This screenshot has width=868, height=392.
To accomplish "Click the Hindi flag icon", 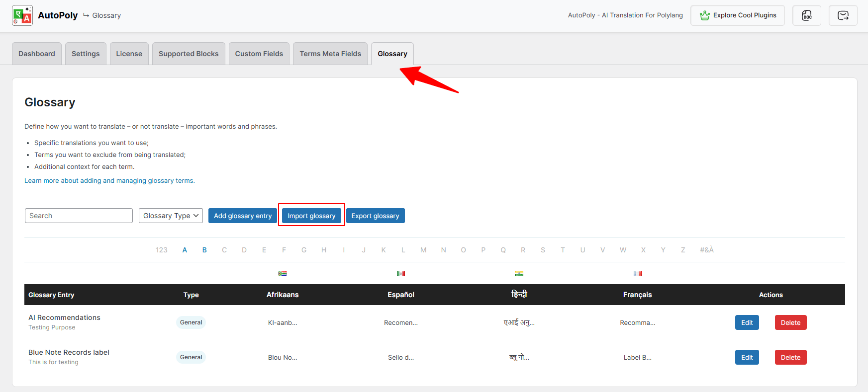I will pos(519,273).
